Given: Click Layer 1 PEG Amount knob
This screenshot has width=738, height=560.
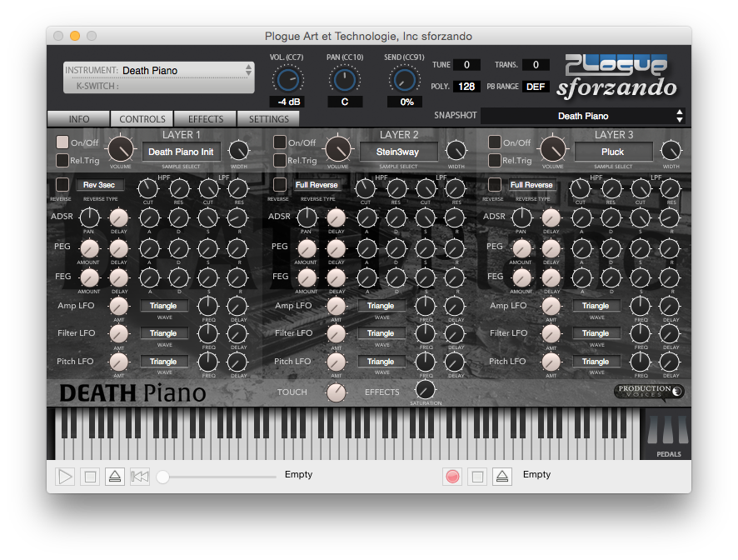Looking at the screenshot, I should 89,248.
